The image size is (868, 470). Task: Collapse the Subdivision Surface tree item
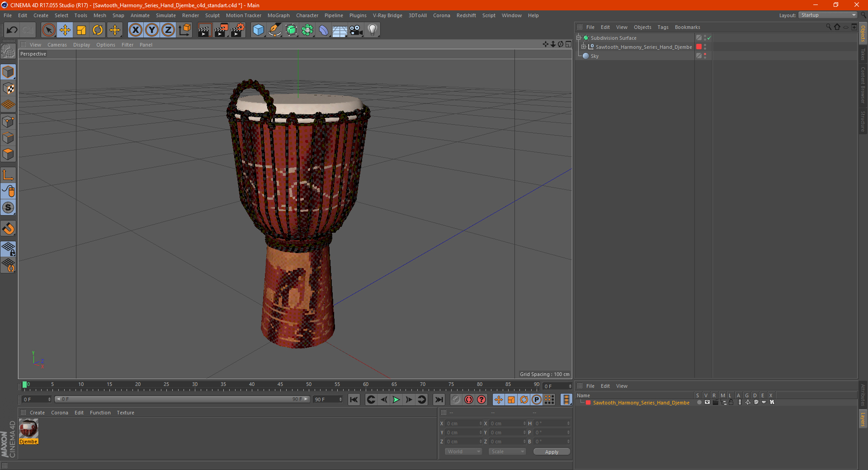[578, 38]
